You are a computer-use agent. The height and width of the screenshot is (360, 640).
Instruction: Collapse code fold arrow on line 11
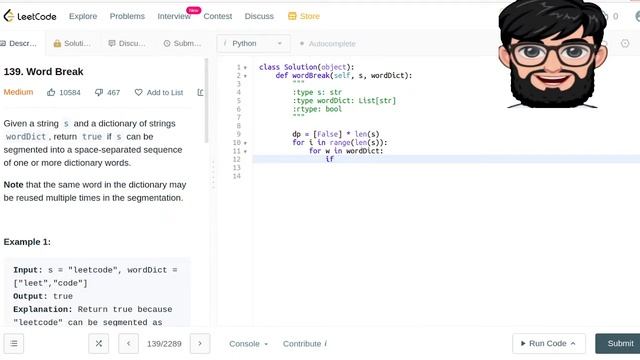[x=245, y=151]
